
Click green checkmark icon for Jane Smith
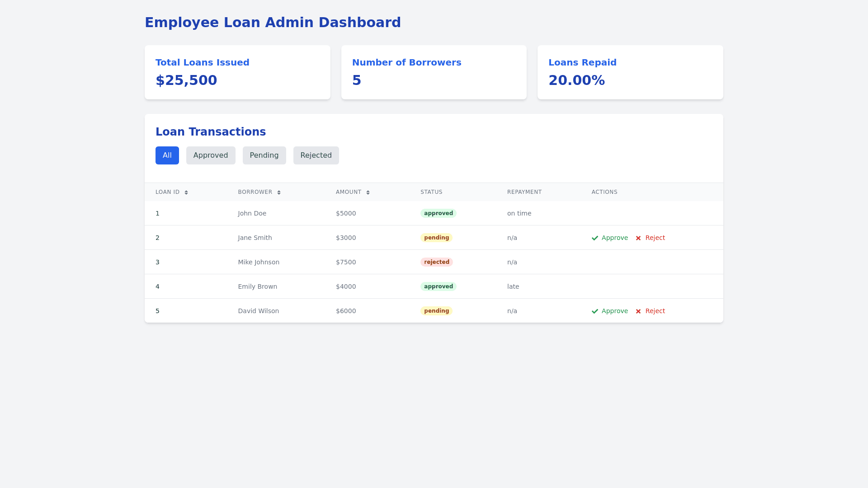click(595, 238)
